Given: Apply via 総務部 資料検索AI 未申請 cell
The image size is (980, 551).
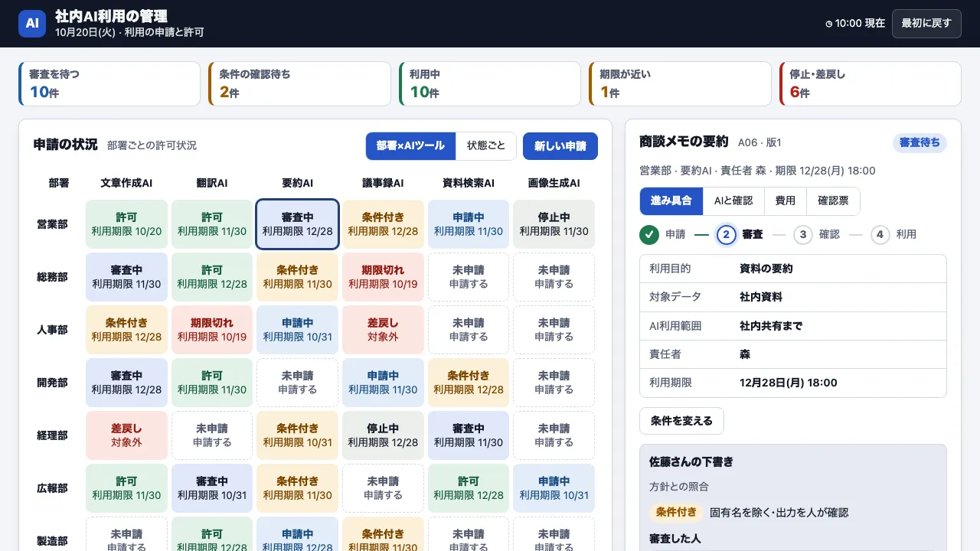Looking at the screenshot, I should point(469,277).
